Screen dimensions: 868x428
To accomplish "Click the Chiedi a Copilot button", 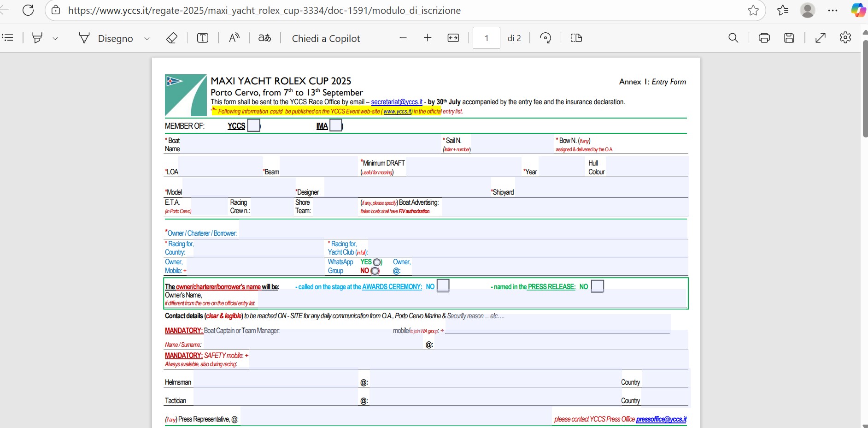I will (326, 38).
